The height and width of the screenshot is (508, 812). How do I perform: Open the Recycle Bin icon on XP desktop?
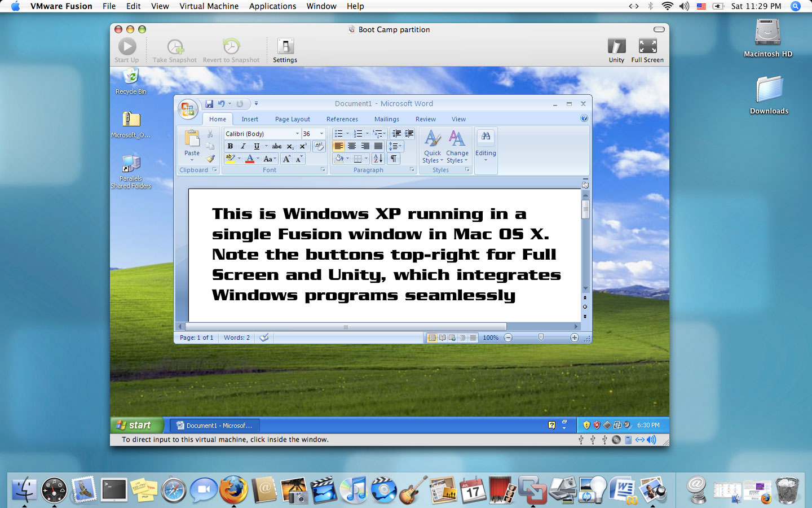pyautogui.click(x=131, y=81)
